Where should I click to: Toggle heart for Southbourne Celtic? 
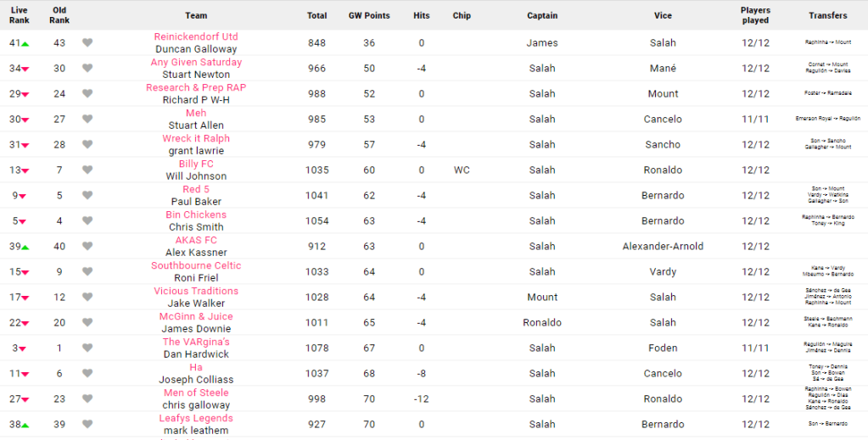pyautogui.click(x=87, y=272)
